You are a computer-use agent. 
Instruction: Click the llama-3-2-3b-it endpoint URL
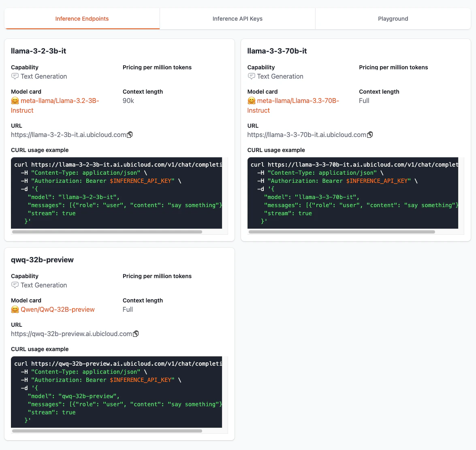click(x=69, y=135)
